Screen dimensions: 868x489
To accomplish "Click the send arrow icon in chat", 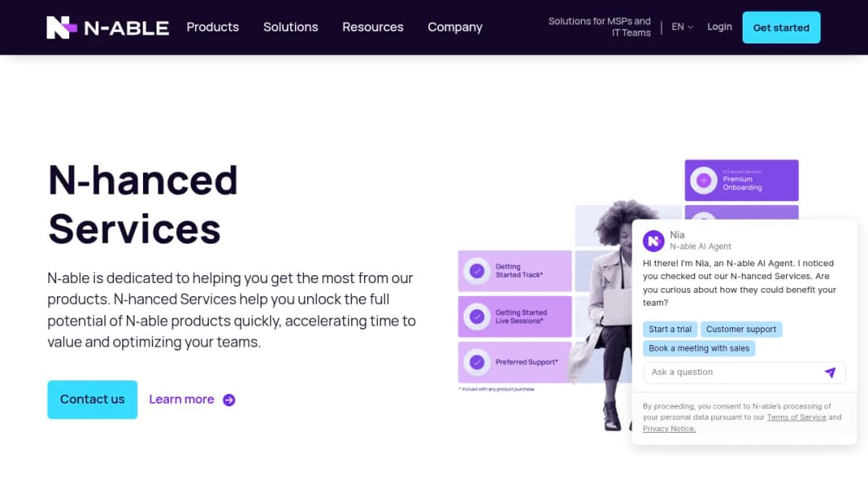I will [x=829, y=372].
